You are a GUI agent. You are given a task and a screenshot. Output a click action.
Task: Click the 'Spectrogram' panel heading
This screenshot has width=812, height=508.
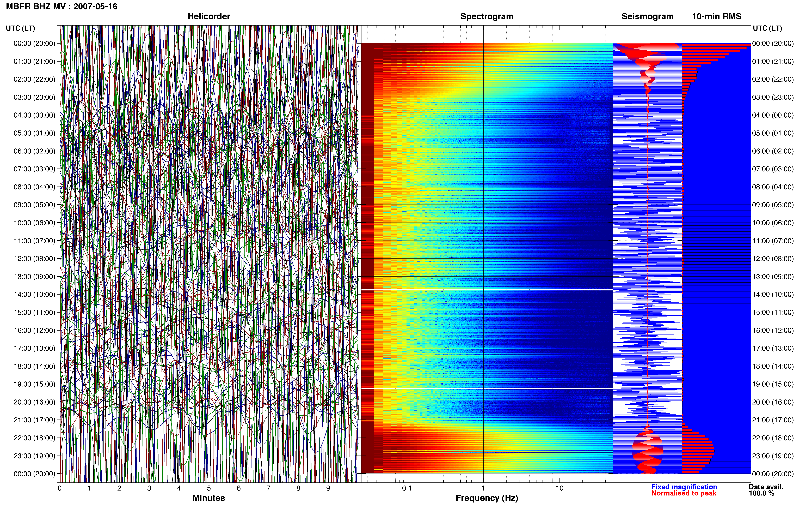tap(487, 16)
